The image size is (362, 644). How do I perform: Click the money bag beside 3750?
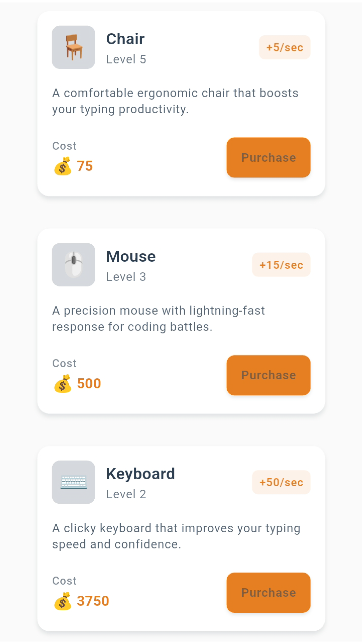click(x=62, y=601)
